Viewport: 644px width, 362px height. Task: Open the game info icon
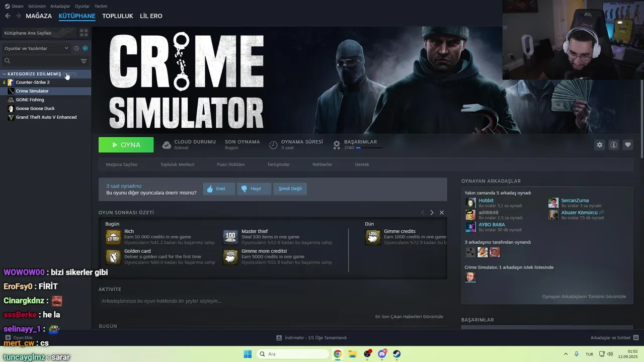point(614,145)
